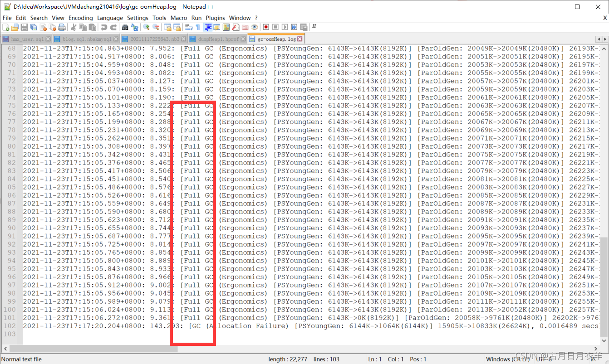Close the dumpHeap1.hprof tab
This screenshot has height=364, width=609.
pyautogui.click(x=244, y=39)
